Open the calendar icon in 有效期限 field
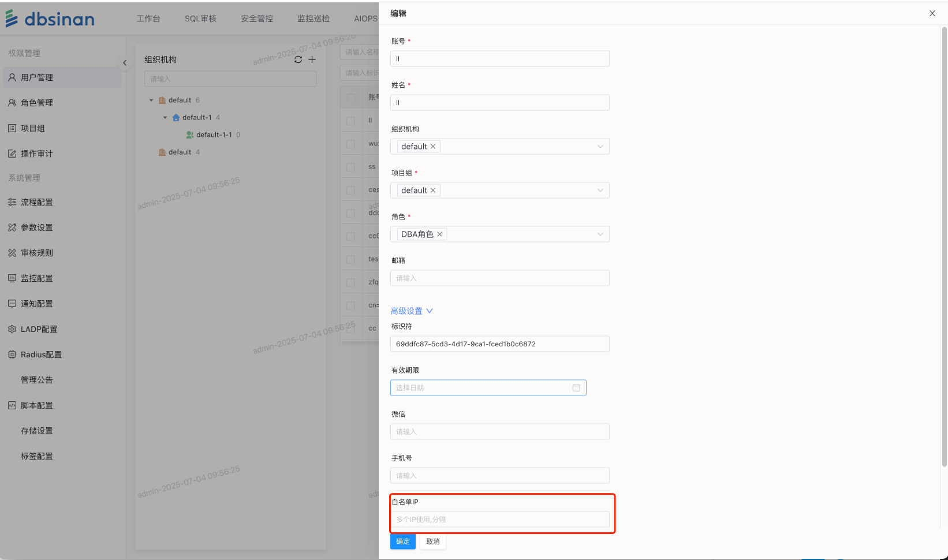 (576, 388)
